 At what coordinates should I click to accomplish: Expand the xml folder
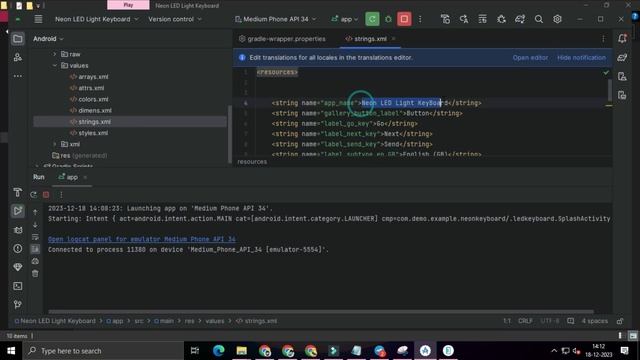(55, 144)
